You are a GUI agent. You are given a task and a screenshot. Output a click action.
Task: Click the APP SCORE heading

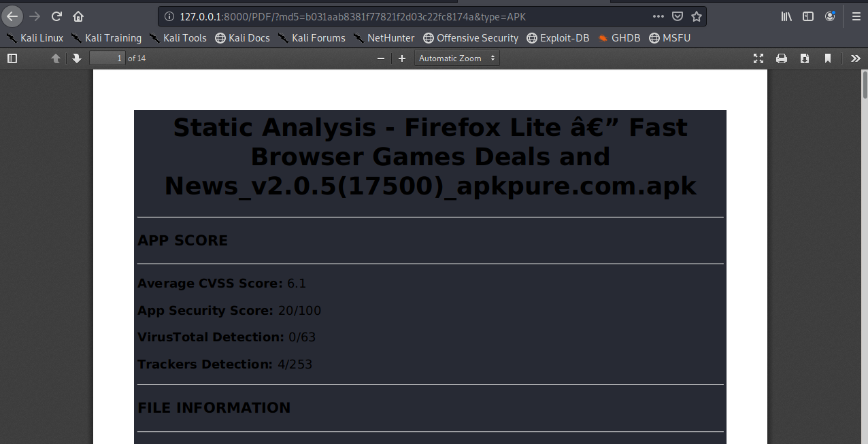tap(182, 241)
